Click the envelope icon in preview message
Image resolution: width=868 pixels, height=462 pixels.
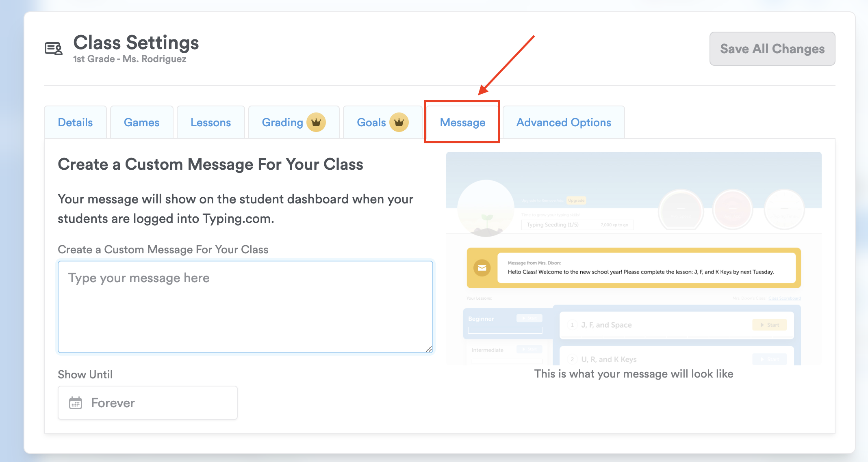[x=482, y=268]
